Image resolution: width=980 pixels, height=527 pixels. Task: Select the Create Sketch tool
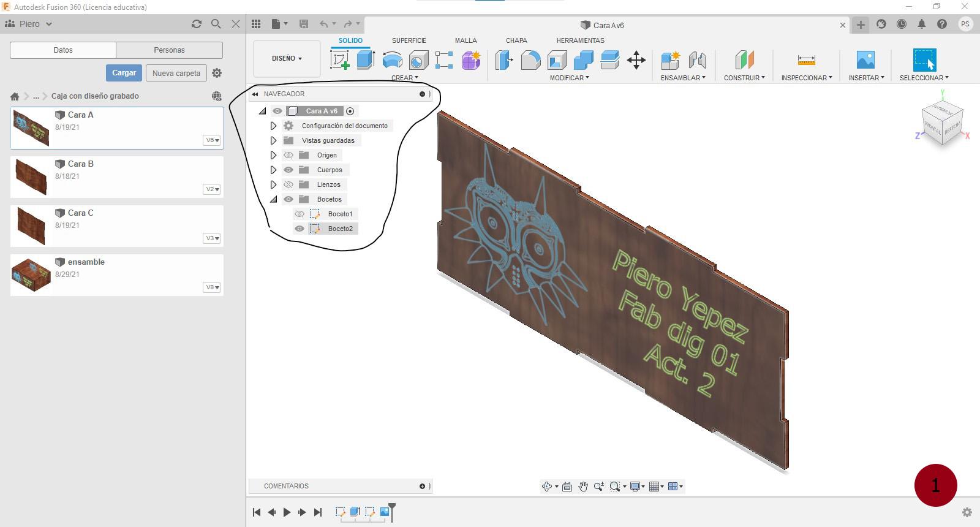(339, 60)
